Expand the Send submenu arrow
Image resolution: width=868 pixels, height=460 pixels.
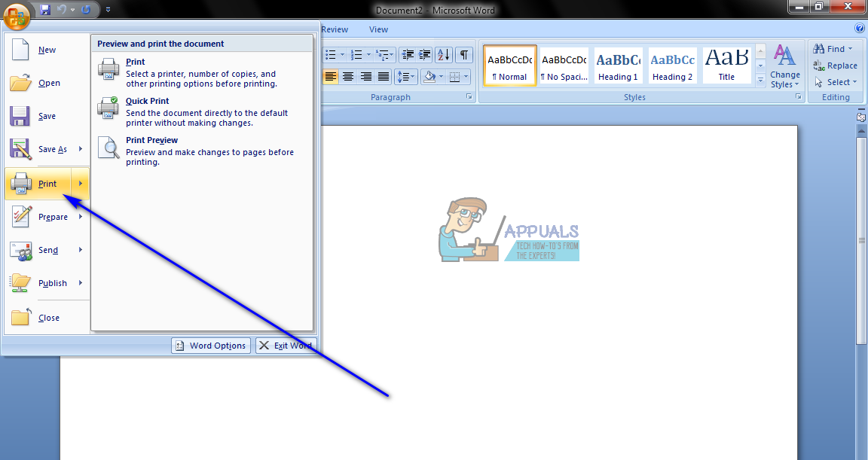coord(81,250)
